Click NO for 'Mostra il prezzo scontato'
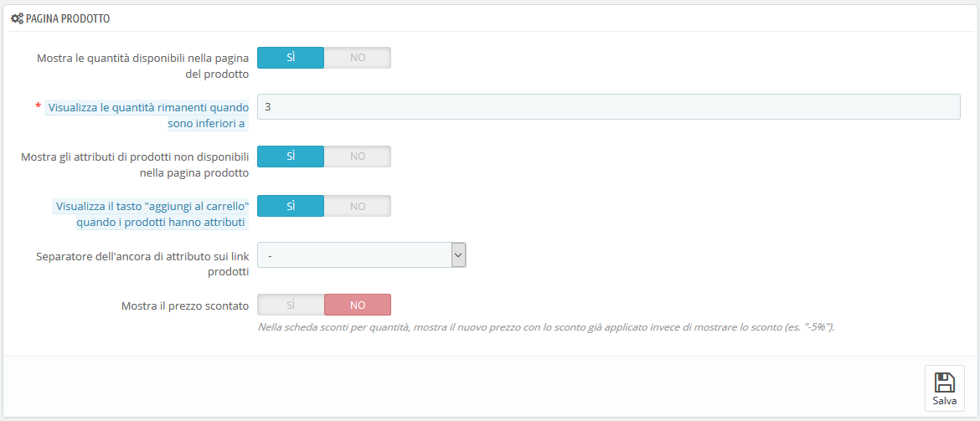The image size is (980, 421). (358, 305)
